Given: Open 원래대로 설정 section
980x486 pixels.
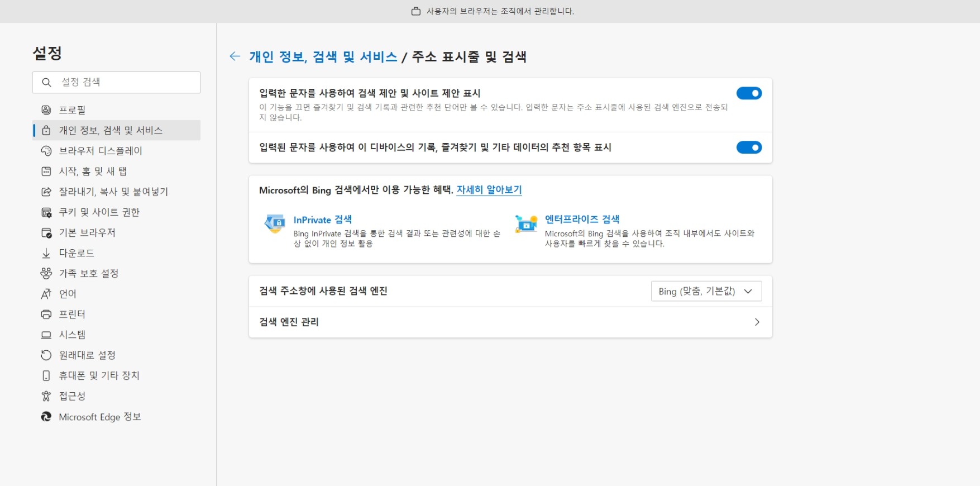Looking at the screenshot, I should [x=116, y=355].
